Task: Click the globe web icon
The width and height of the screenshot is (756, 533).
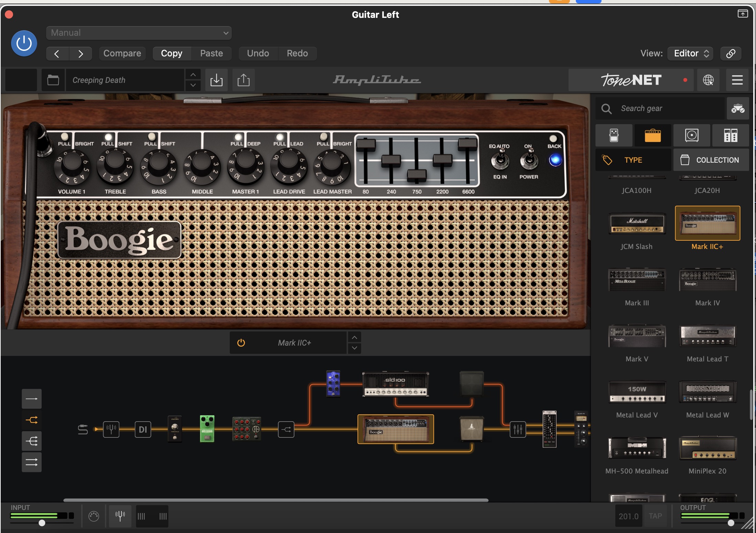Action: pos(708,80)
